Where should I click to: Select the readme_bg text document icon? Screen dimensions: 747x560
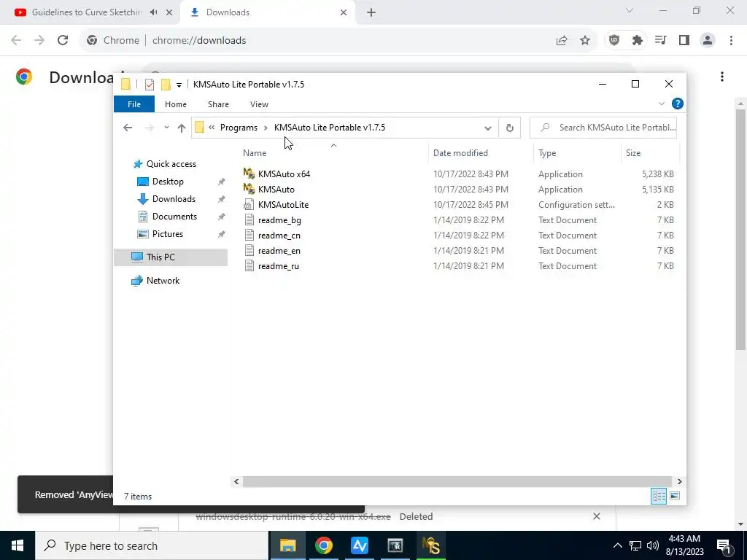(249, 219)
